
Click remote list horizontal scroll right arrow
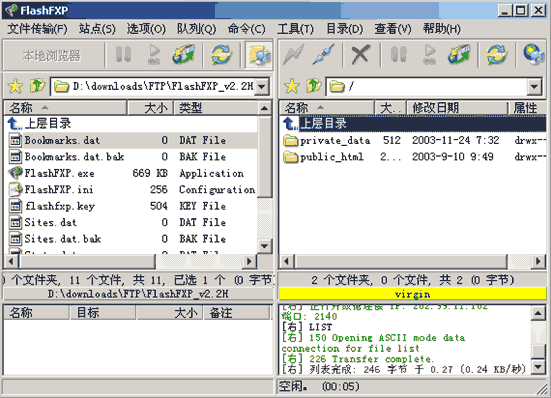click(x=539, y=261)
